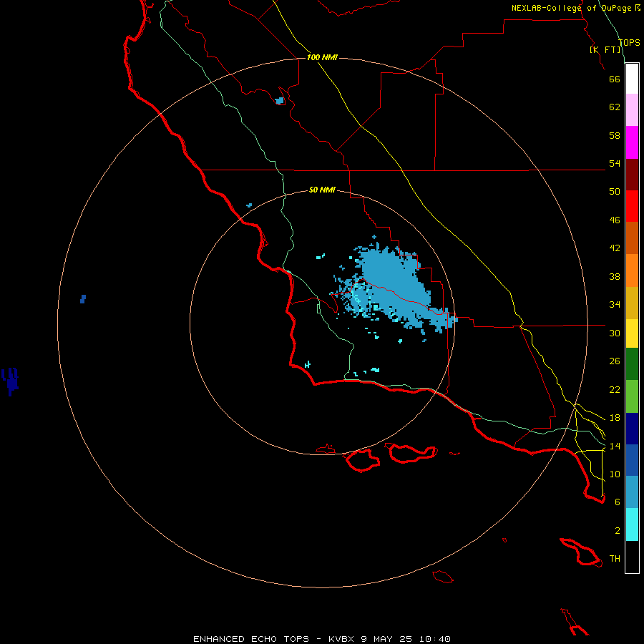This screenshot has width=644, height=644.
Task: Select the '18' legend value
Action: [615, 418]
